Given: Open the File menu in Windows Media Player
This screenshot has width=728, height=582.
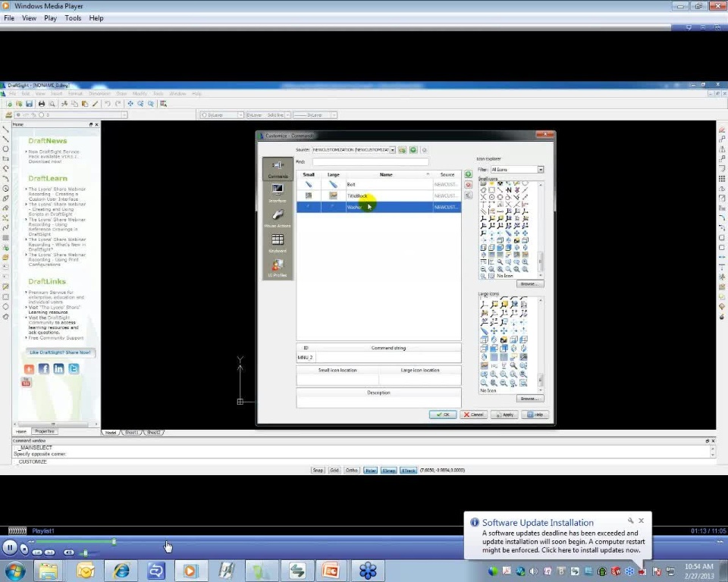Looking at the screenshot, I should pos(9,18).
